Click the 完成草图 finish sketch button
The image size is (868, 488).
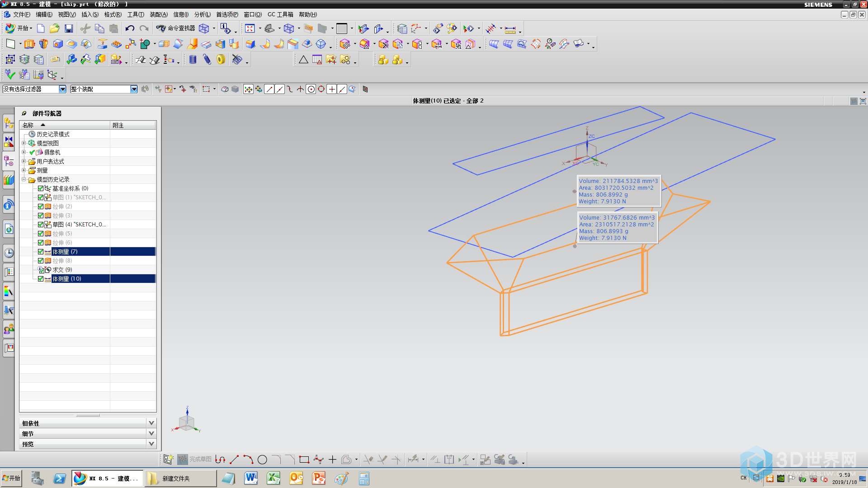coord(194,460)
